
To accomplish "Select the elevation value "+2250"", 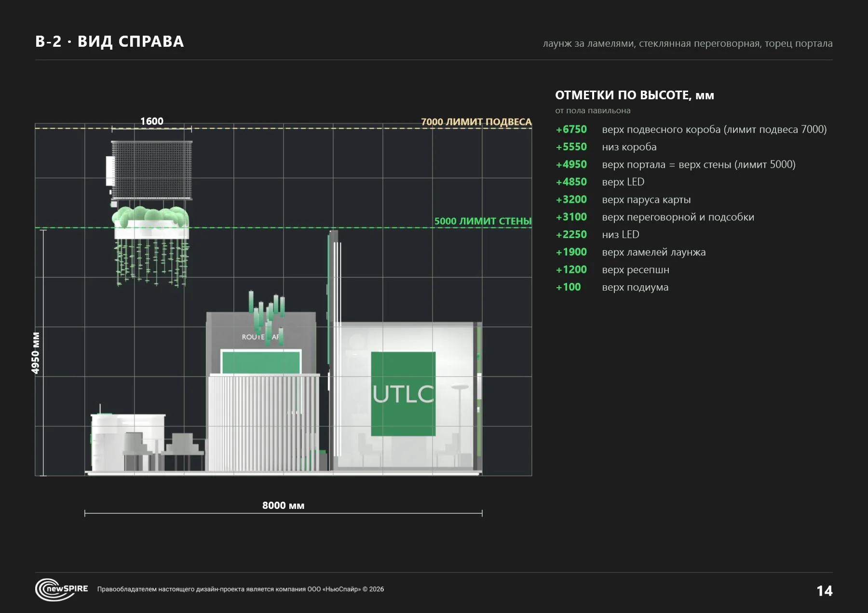I will [x=571, y=234].
